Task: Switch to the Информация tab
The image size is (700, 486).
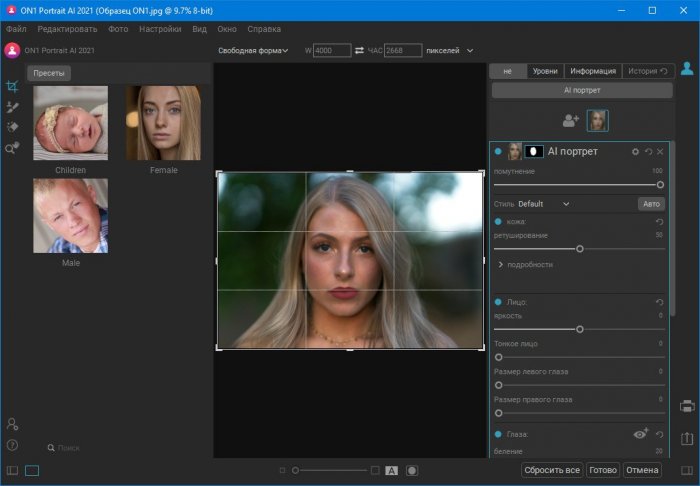Action: coord(592,71)
